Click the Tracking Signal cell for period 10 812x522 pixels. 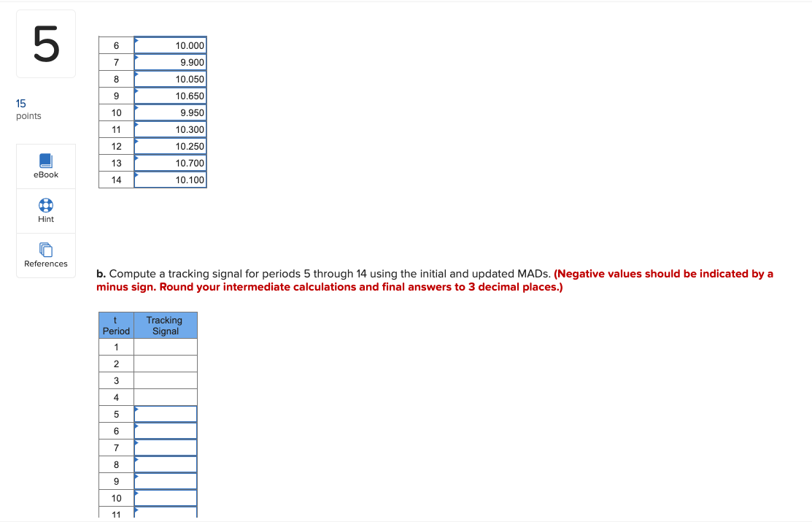pyautogui.click(x=165, y=497)
